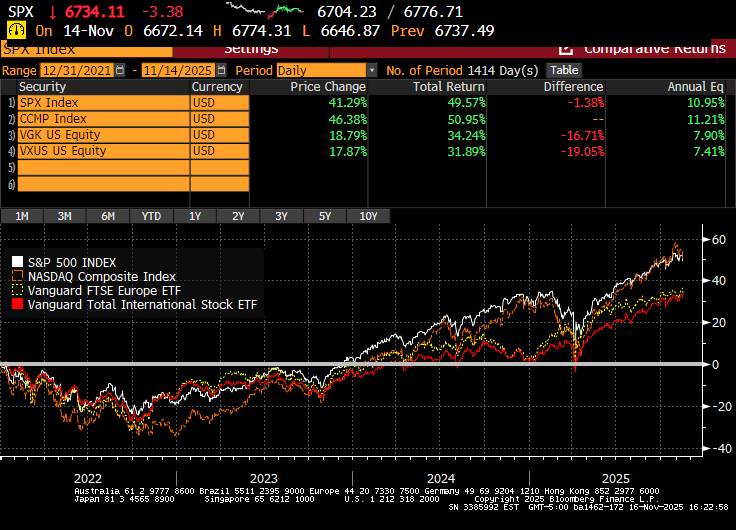The image size is (736, 530).
Task: Edit the start date 12/31/2021 field
Action: (77, 70)
